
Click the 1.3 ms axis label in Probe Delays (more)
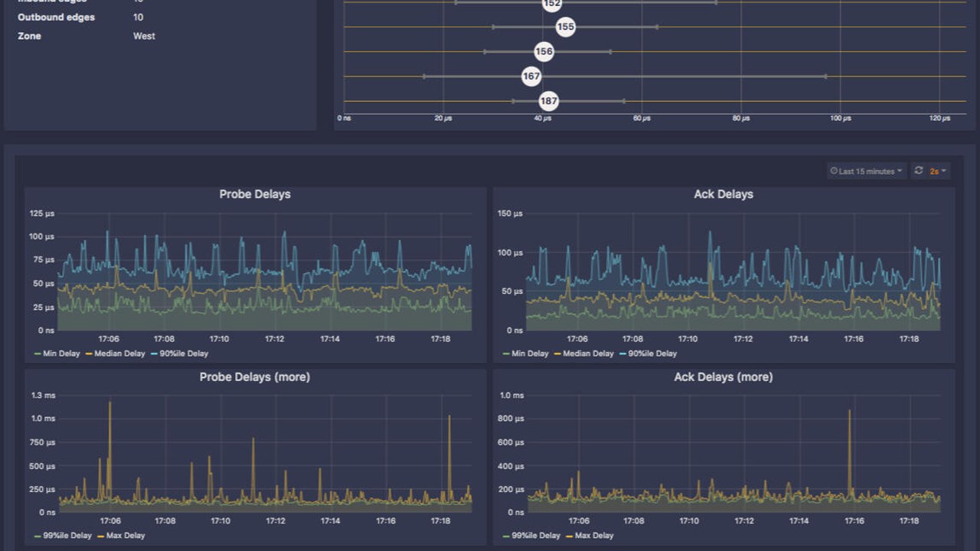click(43, 396)
